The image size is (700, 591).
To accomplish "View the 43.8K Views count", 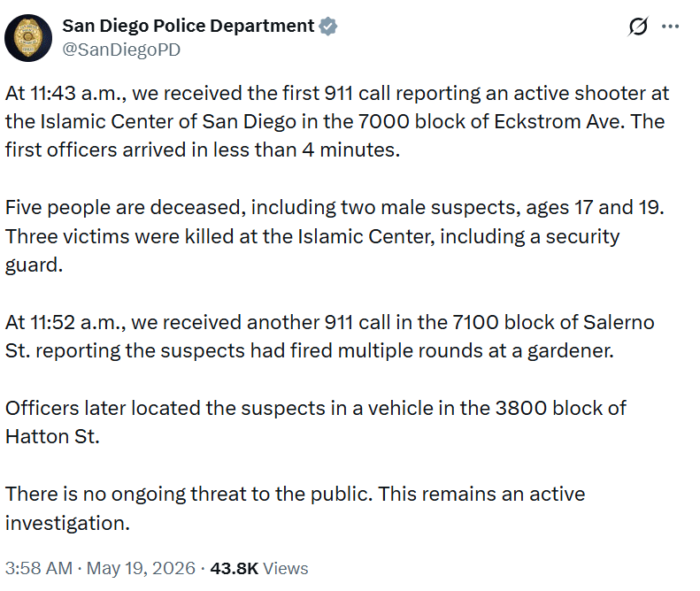I will pyautogui.click(x=259, y=569).
